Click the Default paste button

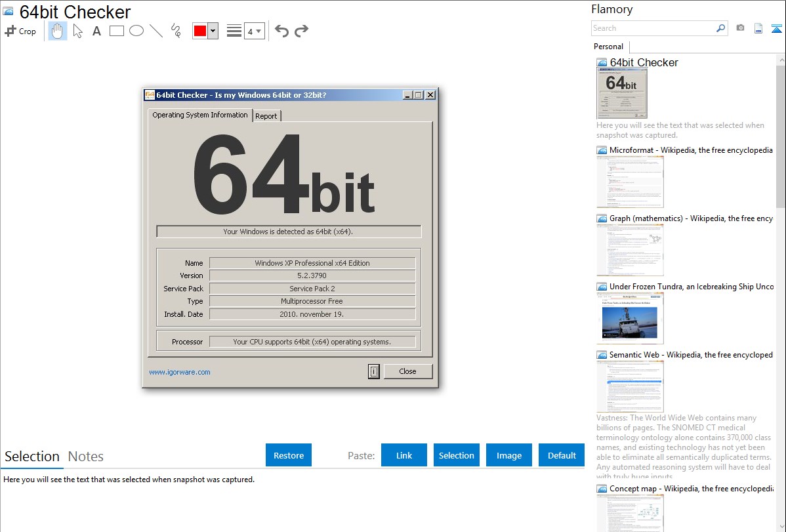pos(562,455)
